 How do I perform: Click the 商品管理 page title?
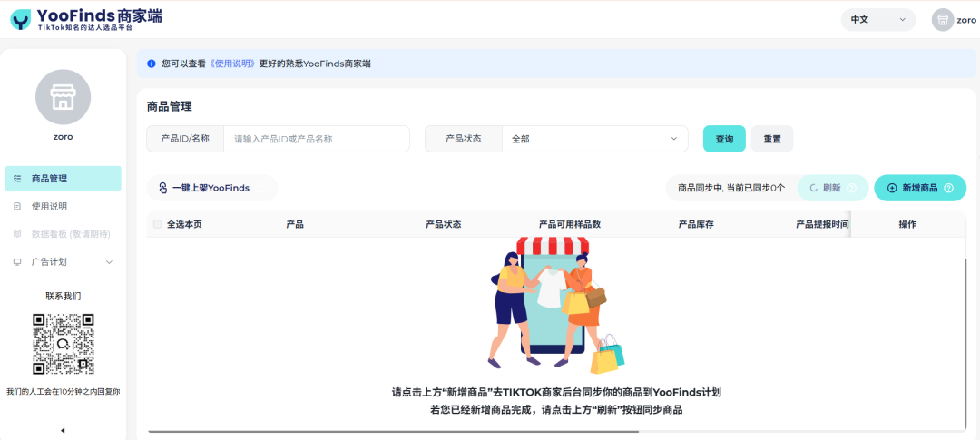pos(170,107)
